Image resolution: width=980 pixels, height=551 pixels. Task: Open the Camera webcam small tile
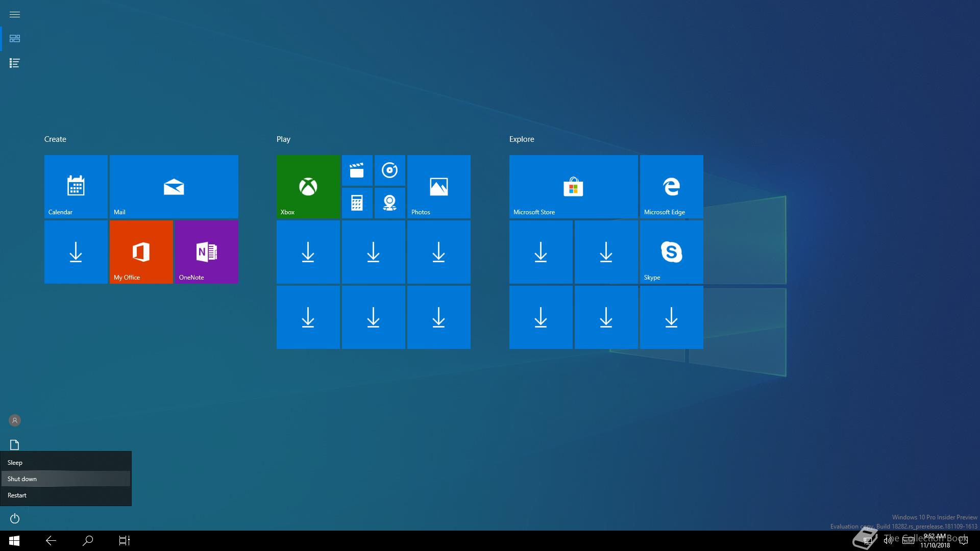pos(389,203)
